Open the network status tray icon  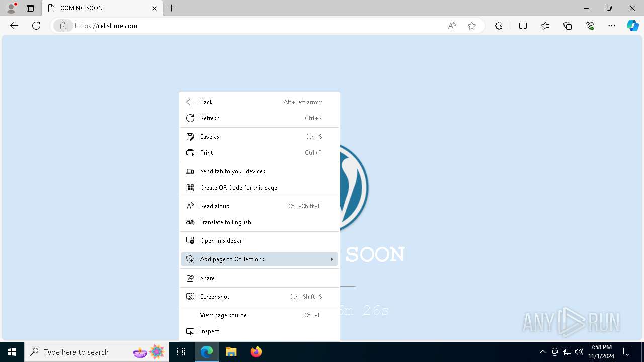click(x=567, y=352)
